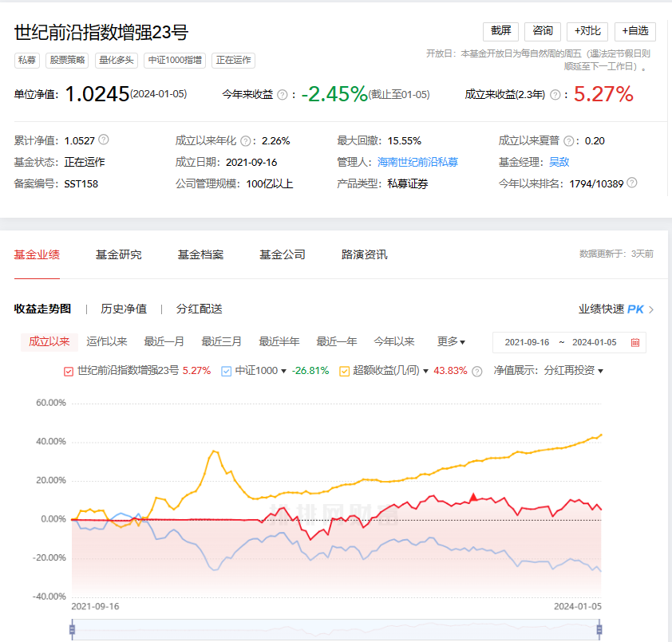672x642 pixels.
Task: Select 运作以来 period filter
Action: 107,342
